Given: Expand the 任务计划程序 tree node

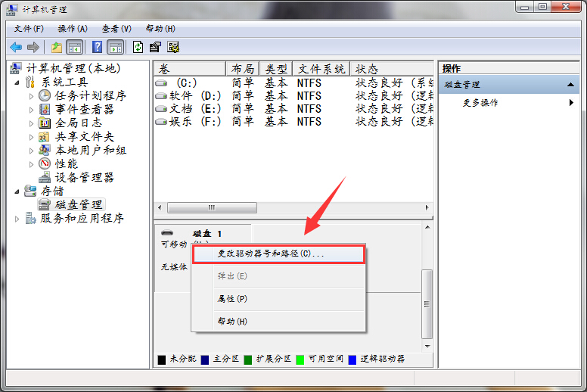Looking at the screenshot, I should pyautogui.click(x=32, y=96).
